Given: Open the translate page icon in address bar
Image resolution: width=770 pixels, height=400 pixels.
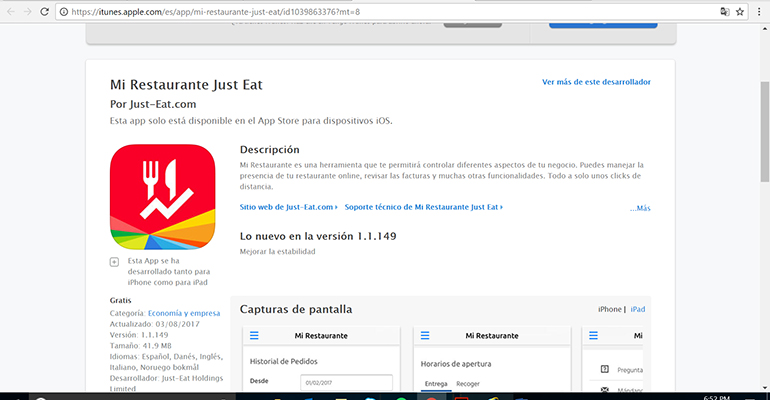Looking at the screenshot, I should [x=724, y=12].
